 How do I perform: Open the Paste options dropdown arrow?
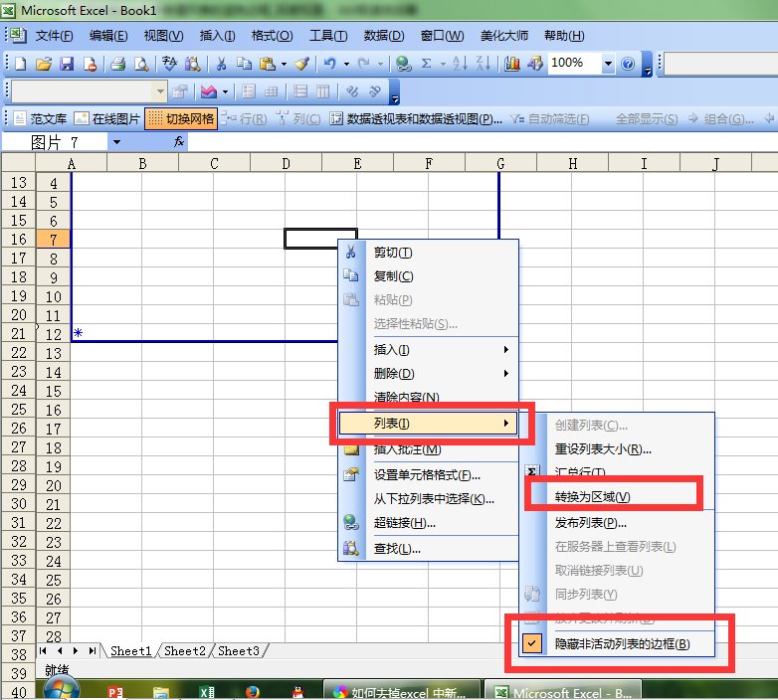(x=284, y=64)
